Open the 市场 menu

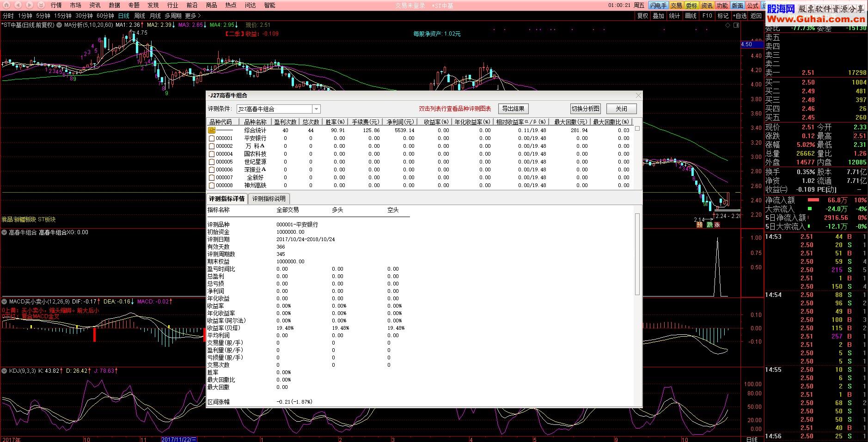pos(75,5)
